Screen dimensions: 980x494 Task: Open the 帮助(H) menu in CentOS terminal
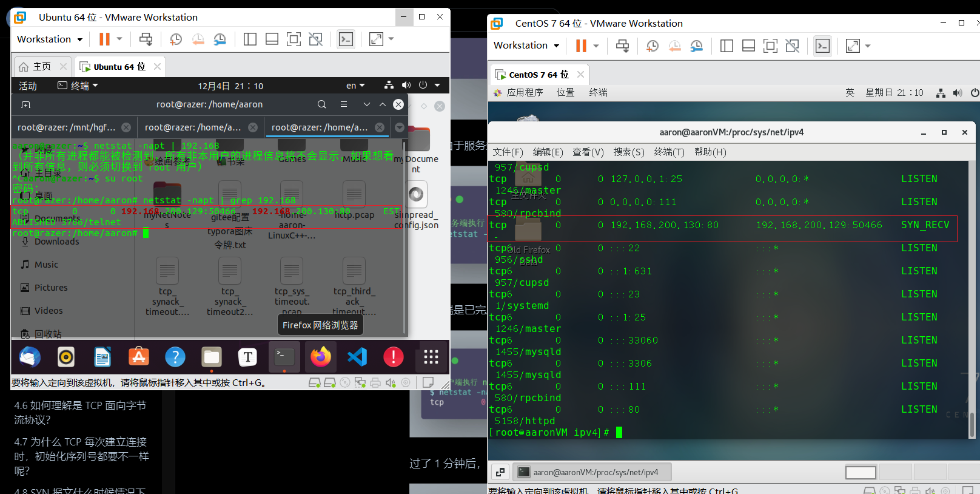[710, 152]
